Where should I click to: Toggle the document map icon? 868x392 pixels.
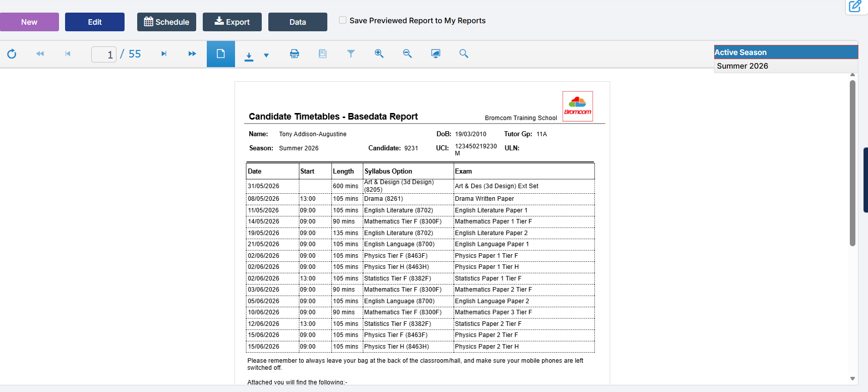pos(323,54)
